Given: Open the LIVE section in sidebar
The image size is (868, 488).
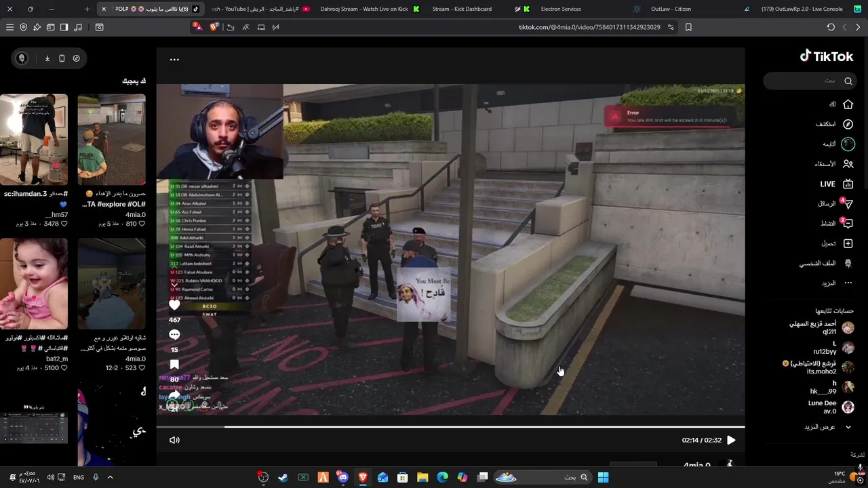Looking at the screenshot, I should pos(836,184).
